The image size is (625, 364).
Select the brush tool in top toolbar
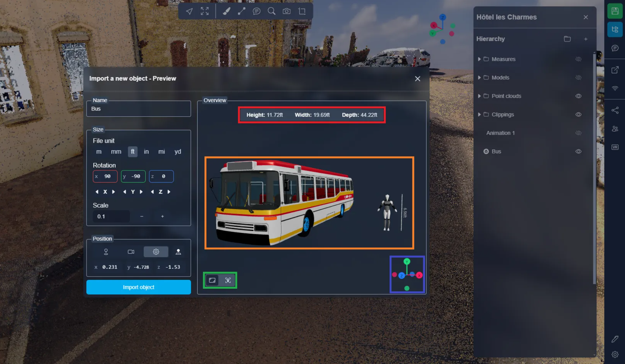[226, 11]
